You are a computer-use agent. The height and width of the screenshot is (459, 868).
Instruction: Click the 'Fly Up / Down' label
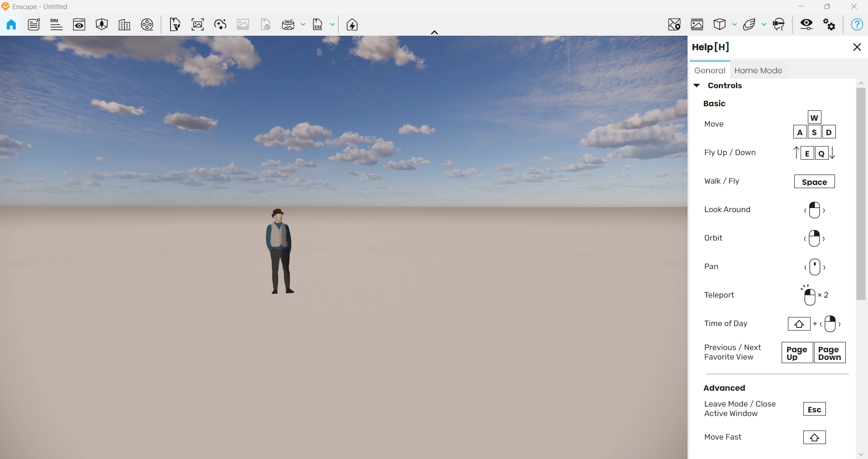730,152
